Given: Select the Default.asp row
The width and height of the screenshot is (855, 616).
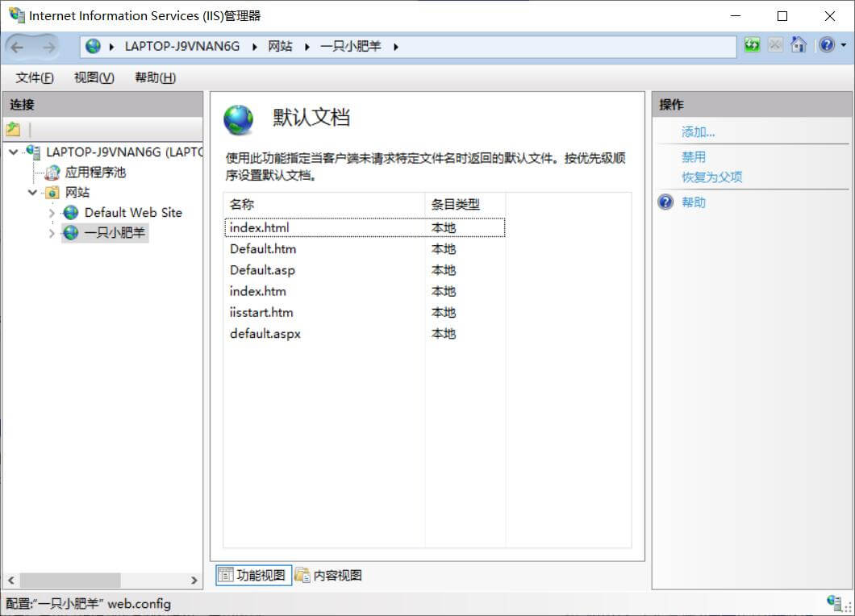Looking at the screenshot, I should [x=365, y=270].
